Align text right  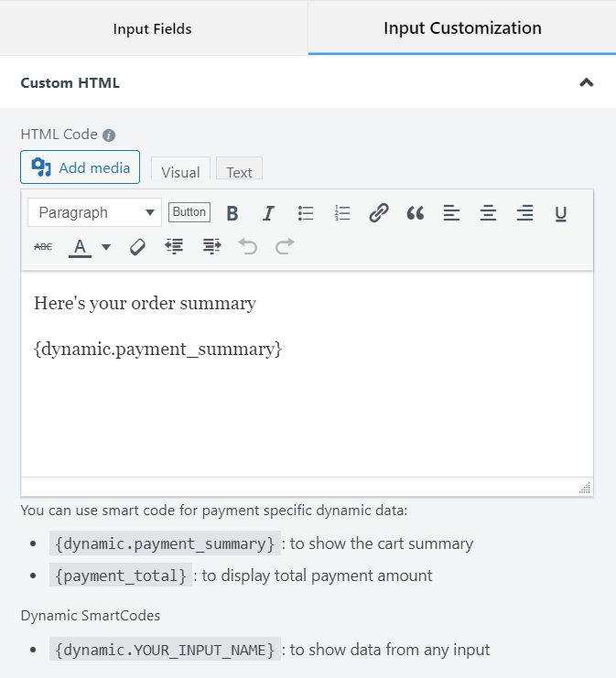pos(524,213)
